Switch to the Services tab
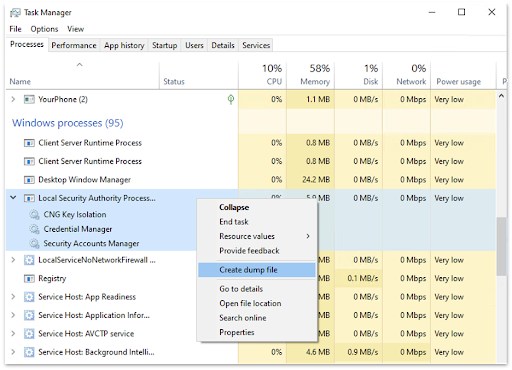 coord(256,45)
